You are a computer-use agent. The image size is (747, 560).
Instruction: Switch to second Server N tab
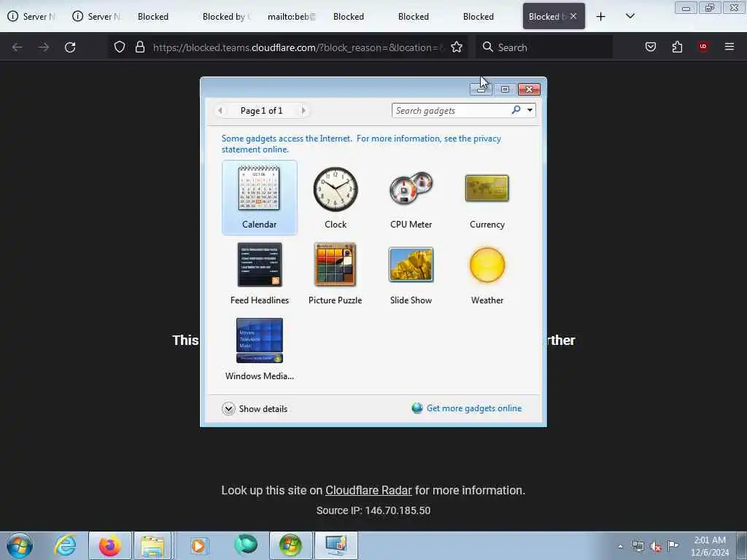click(97, 17)
